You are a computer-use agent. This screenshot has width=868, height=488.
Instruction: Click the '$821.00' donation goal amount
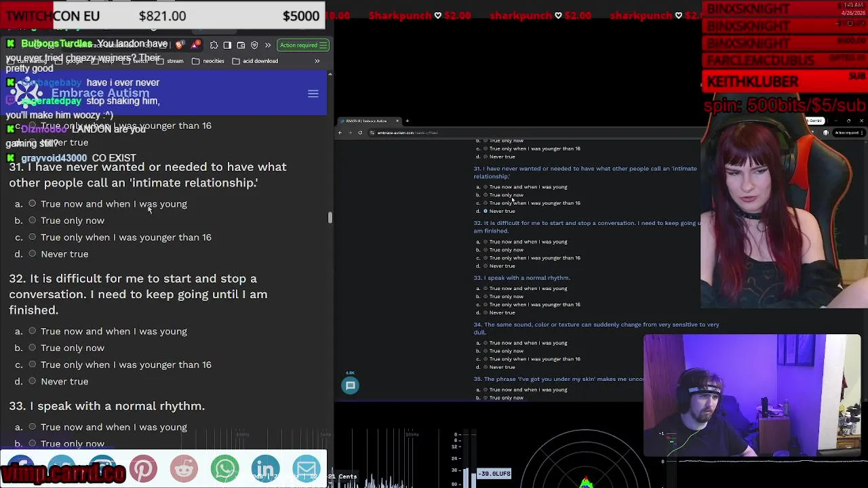point(162,16)
